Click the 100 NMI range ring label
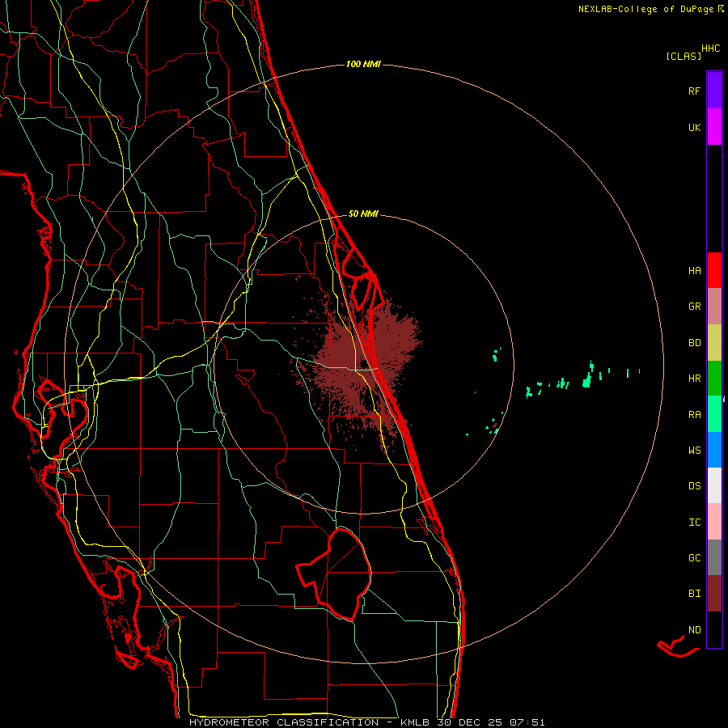728x728 pixels. coord(363,64)
